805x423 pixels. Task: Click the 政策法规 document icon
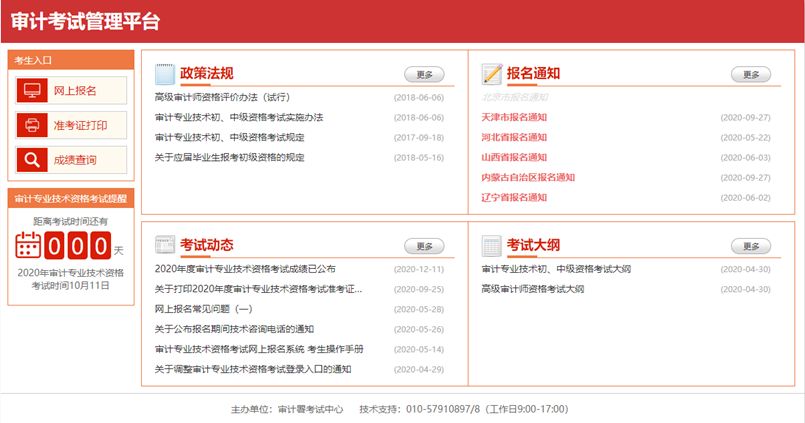point(165,74)
